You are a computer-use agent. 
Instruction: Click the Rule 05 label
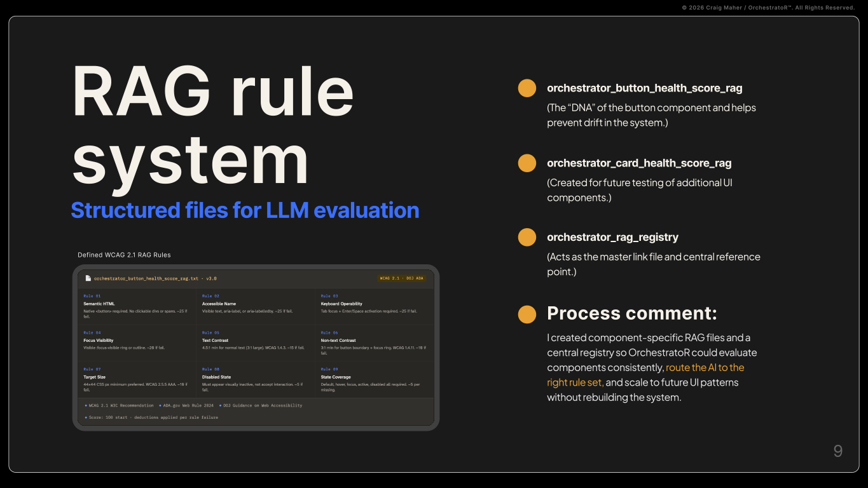click(210, 333)
